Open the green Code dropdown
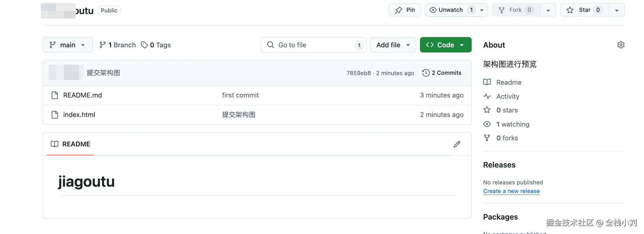The width and height of the screenshot is (644, 234). [x=446, y=45]
